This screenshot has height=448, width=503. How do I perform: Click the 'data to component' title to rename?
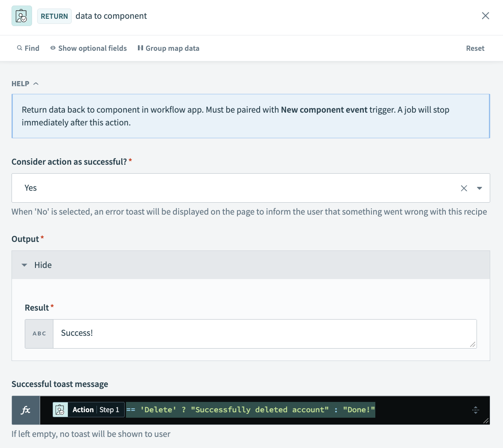(111, 16)
